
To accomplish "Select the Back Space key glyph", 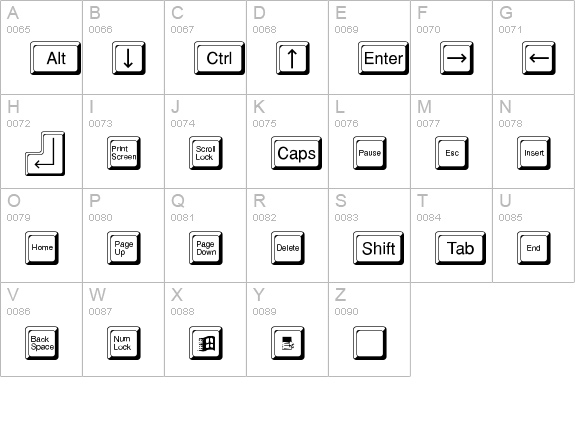I will (42, 343).
